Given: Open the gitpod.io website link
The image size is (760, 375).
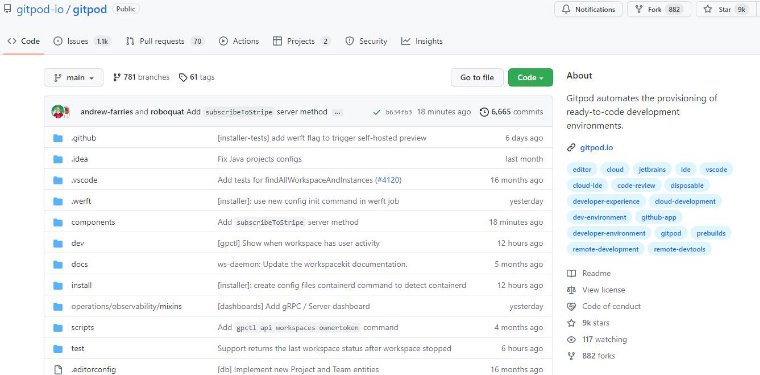Looking at the screenshot, I should (x=596, y=148).
